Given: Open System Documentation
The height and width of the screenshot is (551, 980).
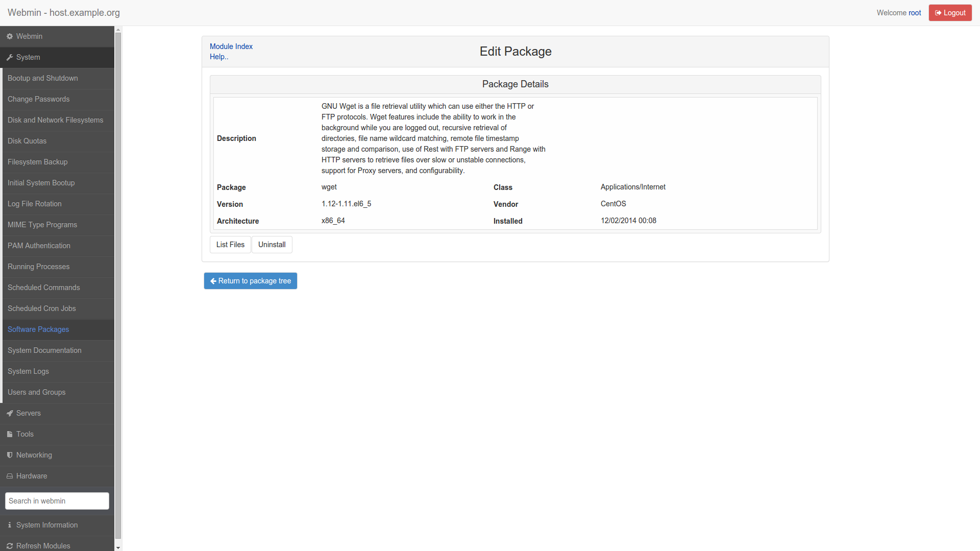Looking at the screenshot, I should point(58,350).
